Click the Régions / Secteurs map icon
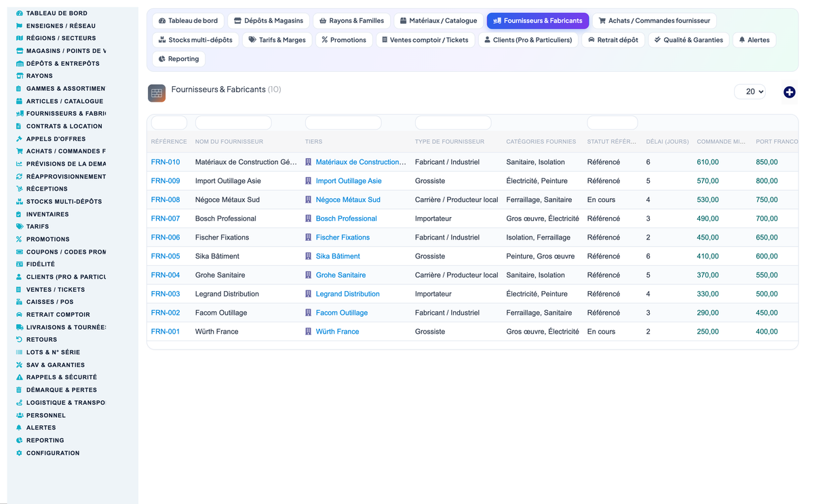814x504 pixels. (19, 38)
